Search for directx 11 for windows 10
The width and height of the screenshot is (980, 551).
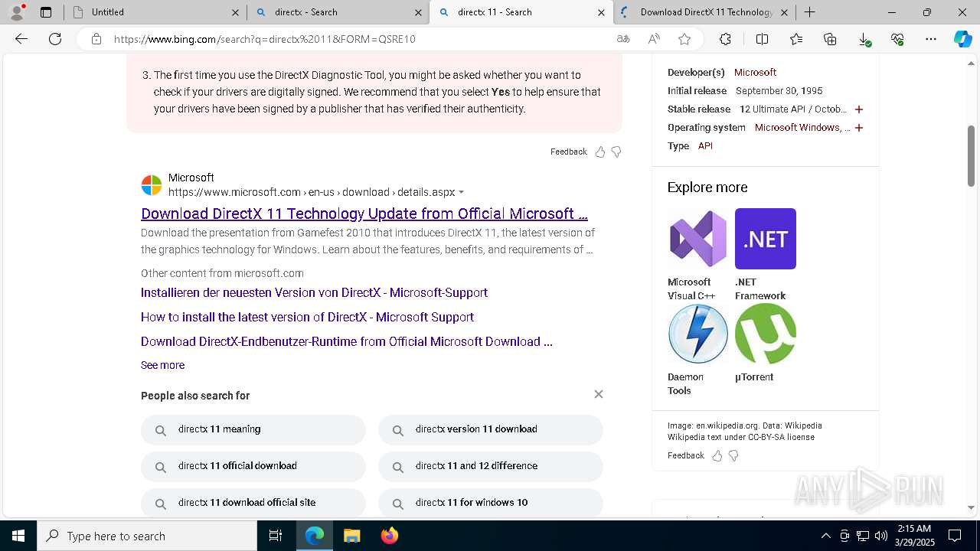491,503
